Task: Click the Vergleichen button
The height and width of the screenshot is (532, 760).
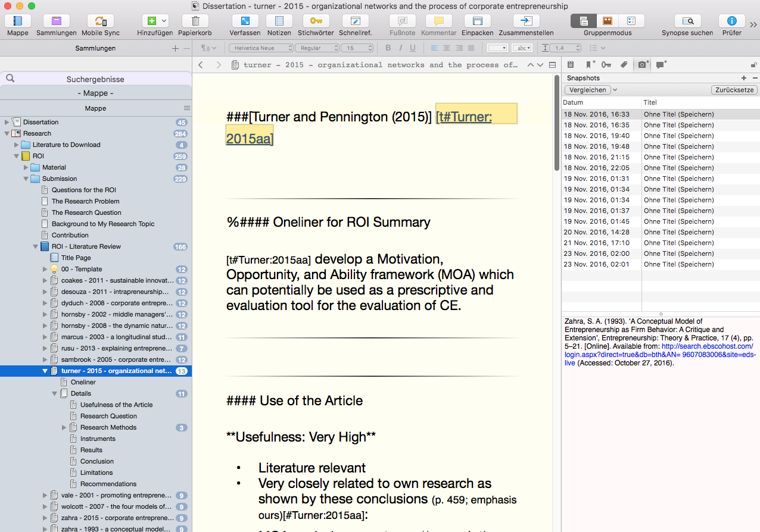Action: coord(588,90)
